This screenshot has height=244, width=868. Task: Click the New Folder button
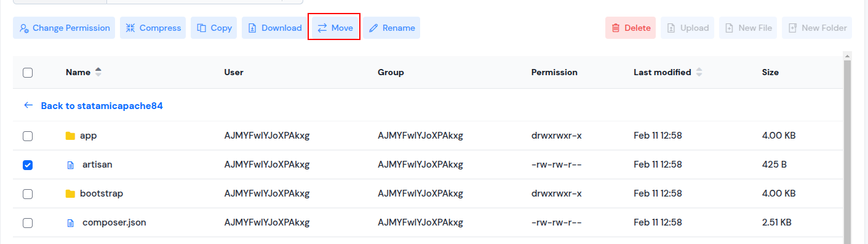pos(817,28)
